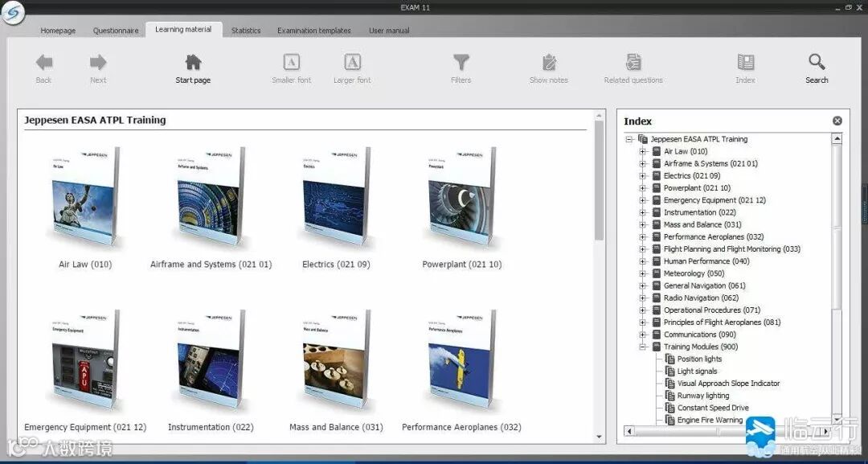Open the Air Law (010) book cover
Viewport: 868px width, 464px height.
84,196
